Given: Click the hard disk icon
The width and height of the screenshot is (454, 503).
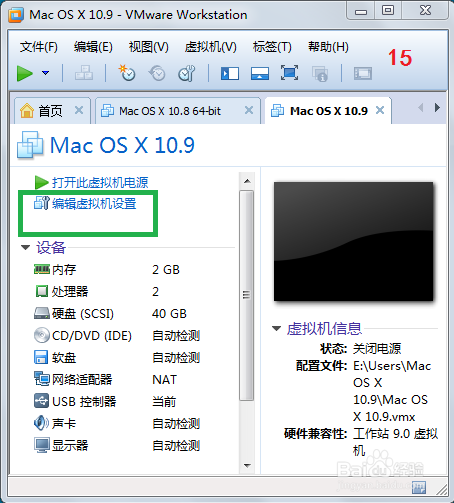Looking at the screenshot, I should (x=42, y=313).
